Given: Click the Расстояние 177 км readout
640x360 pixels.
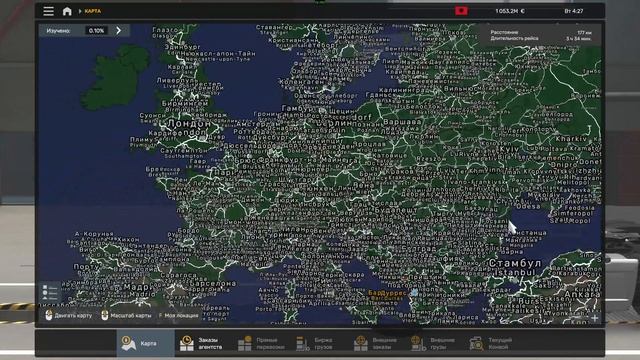Looking at the screenshot, I should coord(540,32).
